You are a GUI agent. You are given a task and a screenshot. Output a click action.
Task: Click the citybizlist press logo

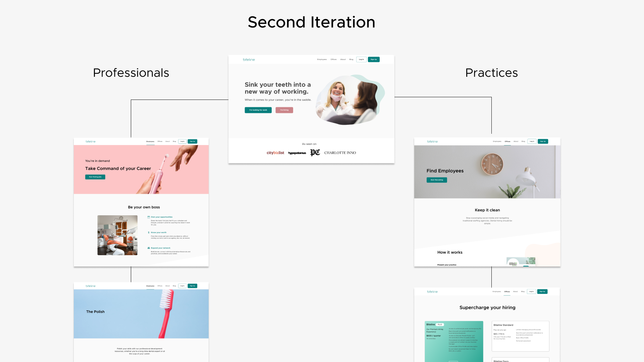(x=275, y=153)
